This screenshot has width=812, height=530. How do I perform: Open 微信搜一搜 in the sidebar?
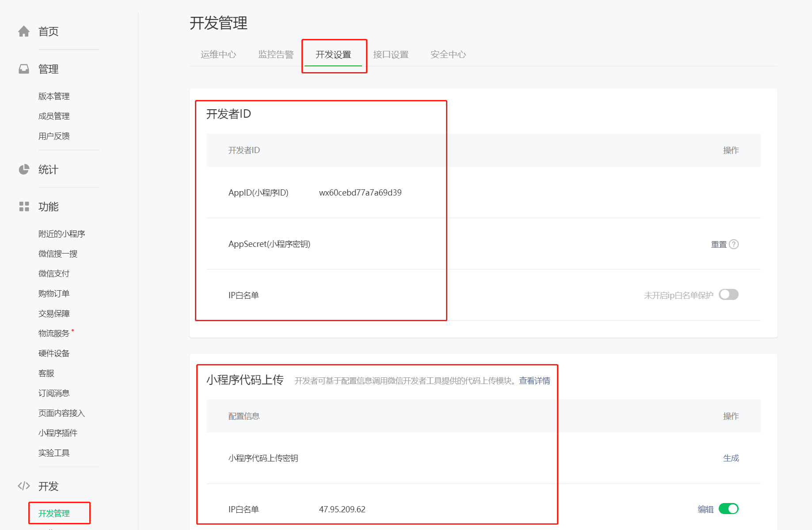[x=58, y=253]
